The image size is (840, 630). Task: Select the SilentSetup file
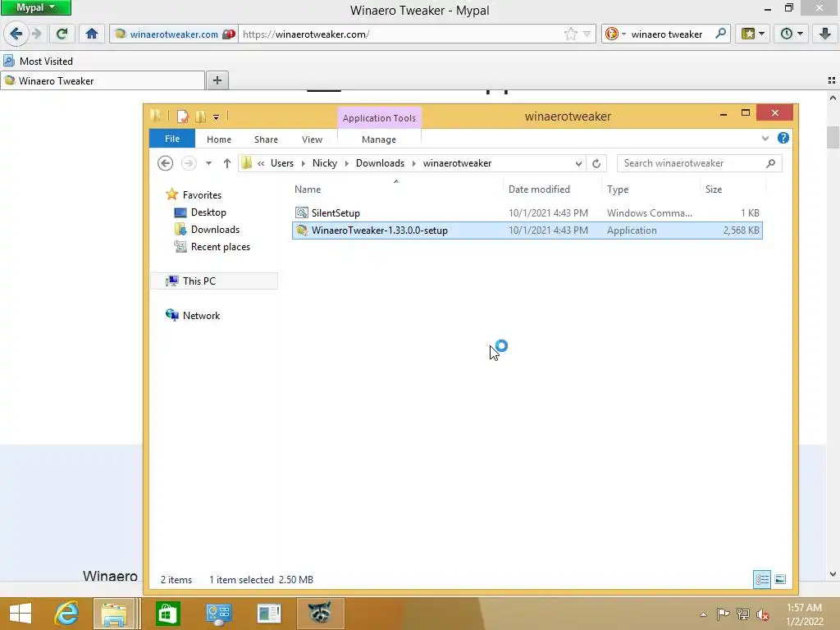[527, 212]
